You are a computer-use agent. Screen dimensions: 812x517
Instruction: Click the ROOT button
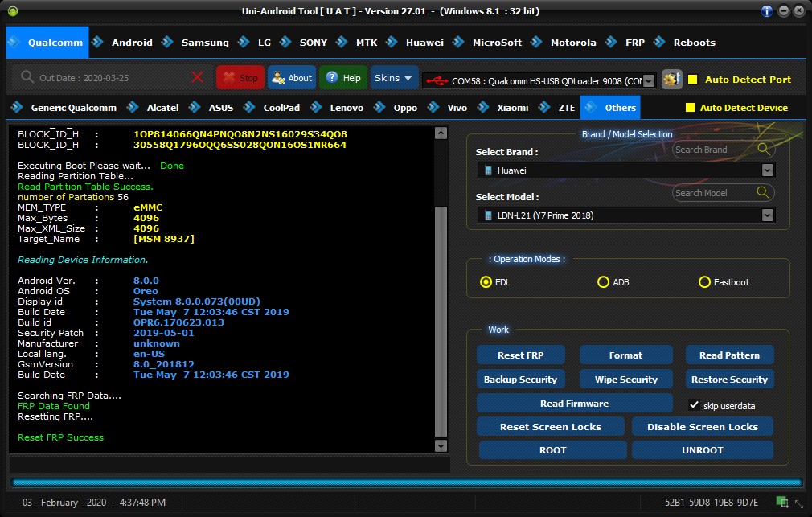(x=552, y=450)
